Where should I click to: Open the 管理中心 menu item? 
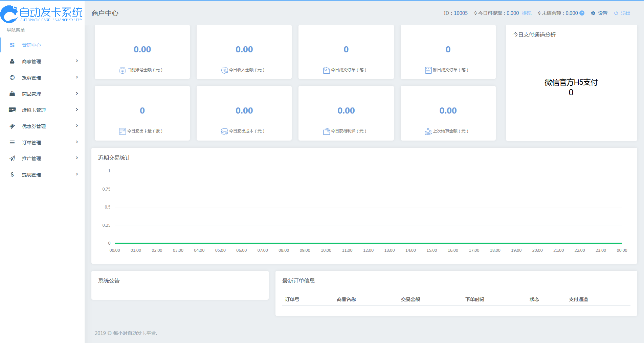tap(31, 45)
